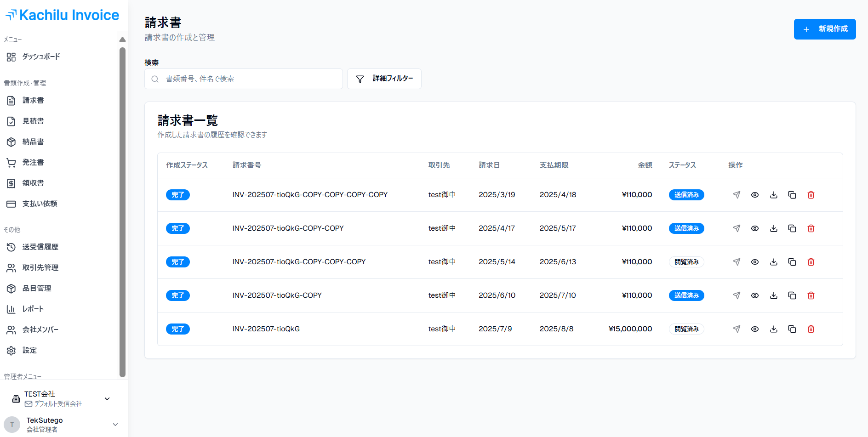Click the Kachilu Invoice logo link
The height and width of the screenshot is (437, 868).
(63, 15)
